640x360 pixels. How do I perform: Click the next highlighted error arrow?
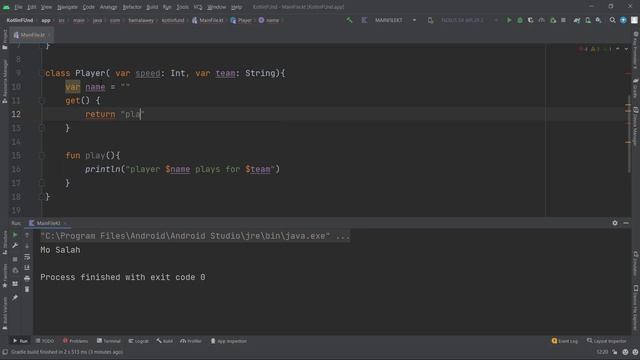(626, 49)
